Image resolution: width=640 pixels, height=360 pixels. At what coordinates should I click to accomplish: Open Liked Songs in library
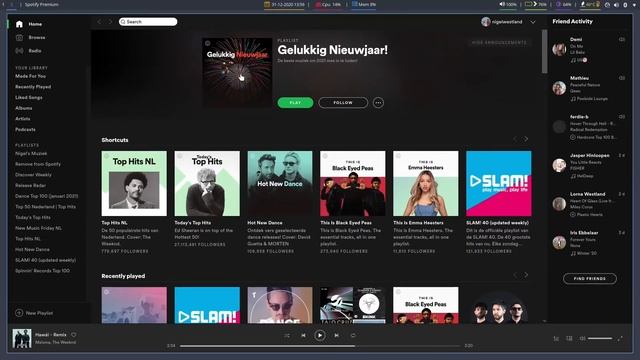pyautogui.click(x=29, y=98)
